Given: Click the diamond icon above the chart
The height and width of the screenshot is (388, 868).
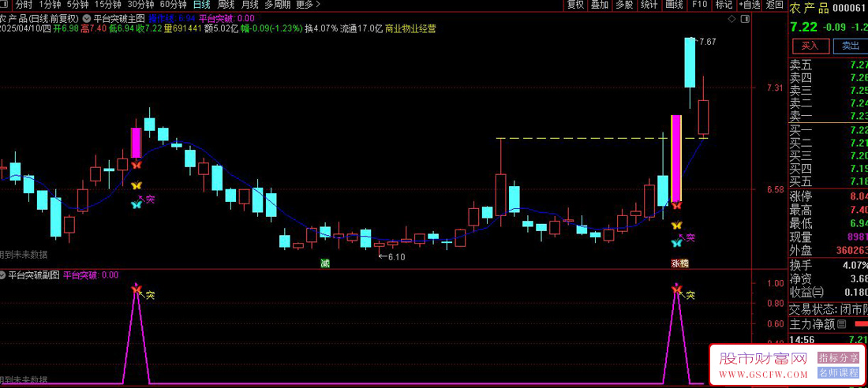Looking at the screenshot, I should click(x=732, y=19).
